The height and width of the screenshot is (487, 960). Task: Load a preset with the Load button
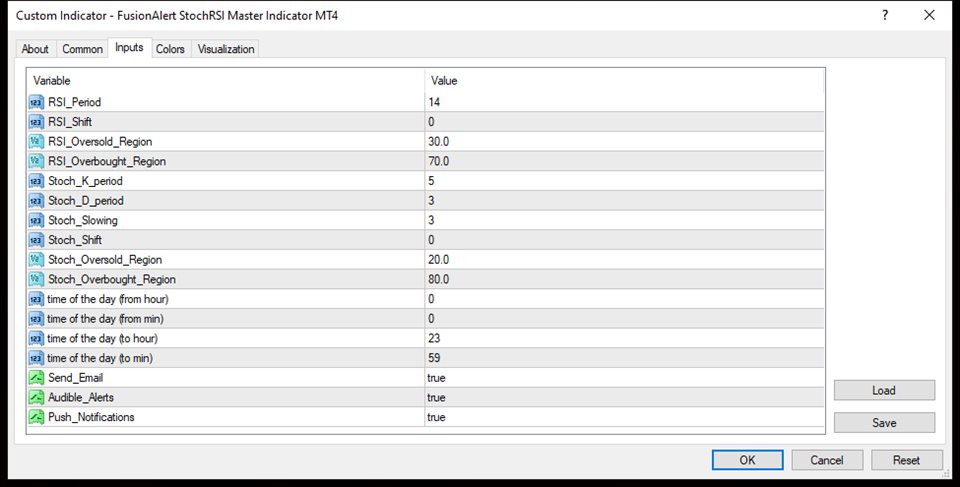(884, 390)
